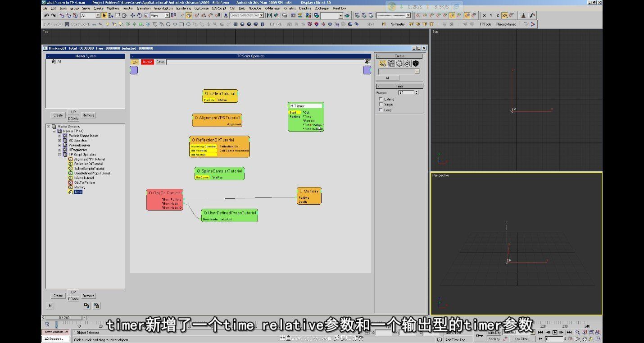Open the All selection filter dropdown
The image size is (644, 343).
[x=98, y=15]
